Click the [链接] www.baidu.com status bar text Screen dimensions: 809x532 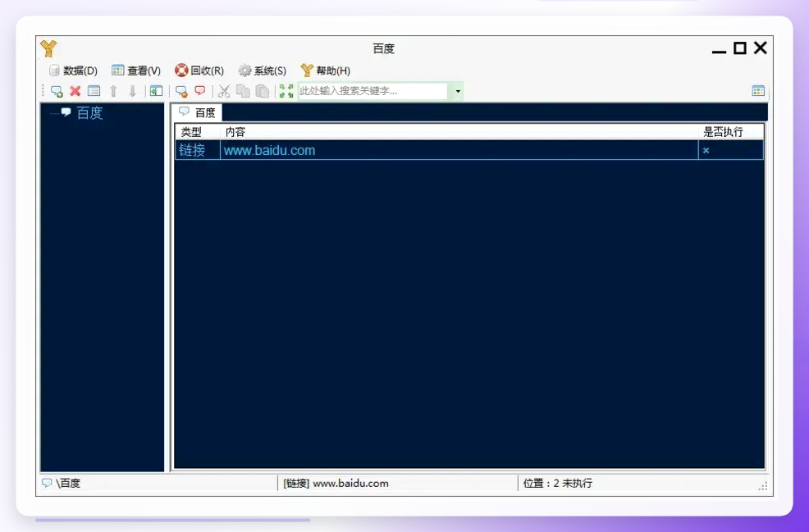(x=336, y=484)
